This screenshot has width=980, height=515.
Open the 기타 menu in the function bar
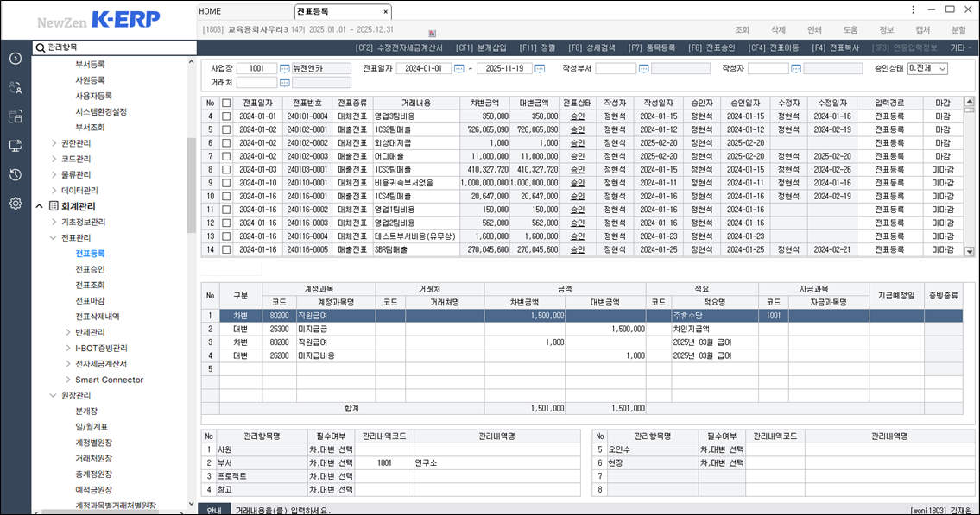tap(961, 47)
